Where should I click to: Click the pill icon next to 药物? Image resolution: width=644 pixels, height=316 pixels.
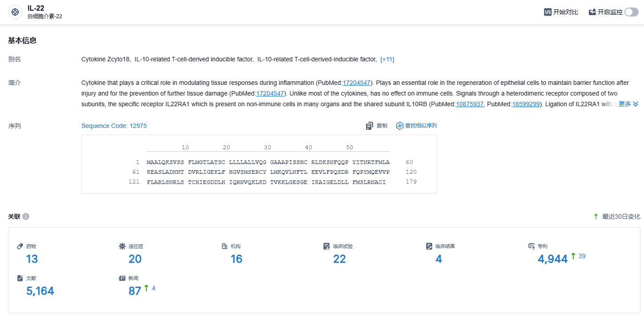point(20,246)
